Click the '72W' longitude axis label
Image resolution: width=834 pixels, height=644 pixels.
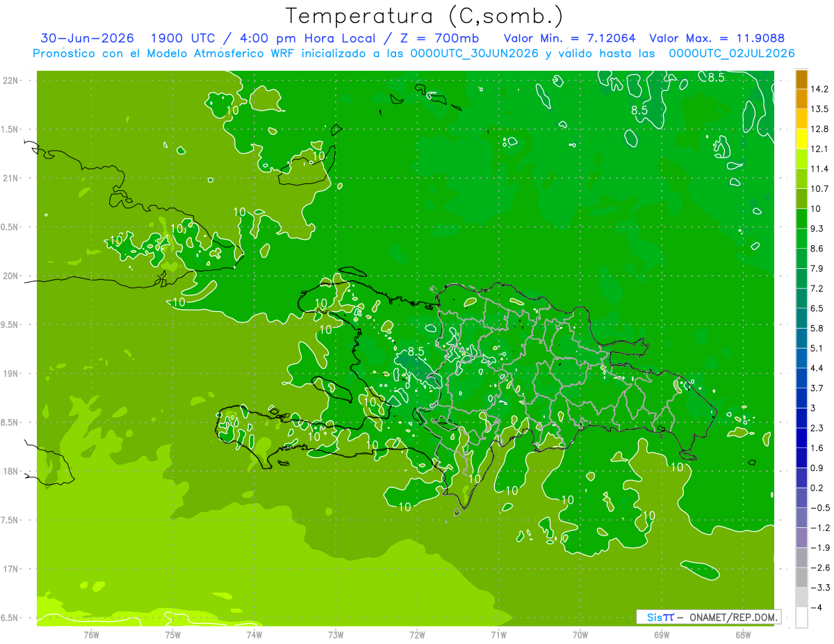pyautogui.click(x=418, y=634)
